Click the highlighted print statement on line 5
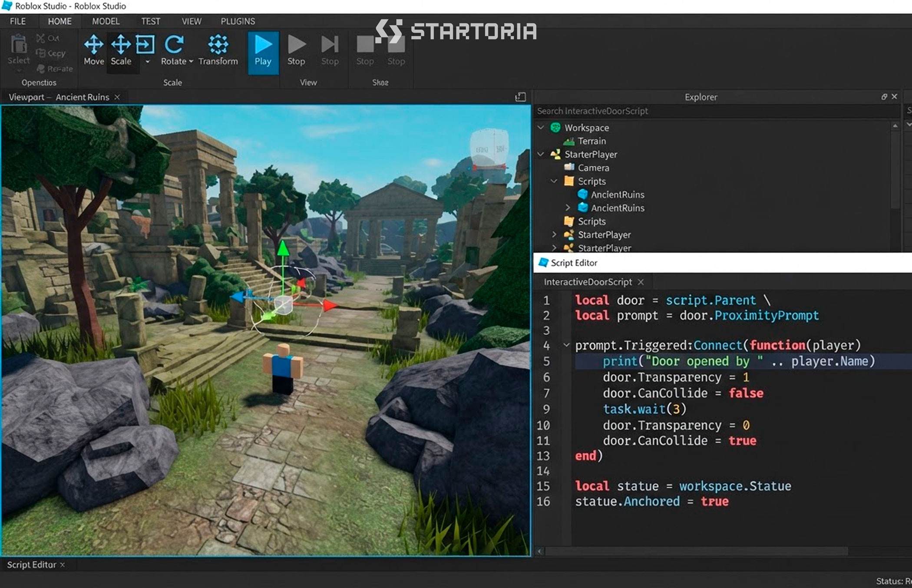The width and height of the screenshot is (912, 588). [x=739, y=361]
